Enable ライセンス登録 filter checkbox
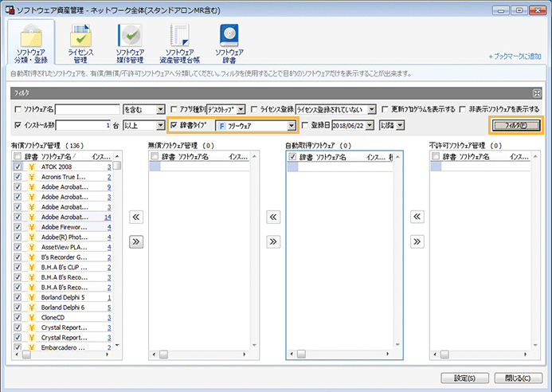 tap(254, 109)
